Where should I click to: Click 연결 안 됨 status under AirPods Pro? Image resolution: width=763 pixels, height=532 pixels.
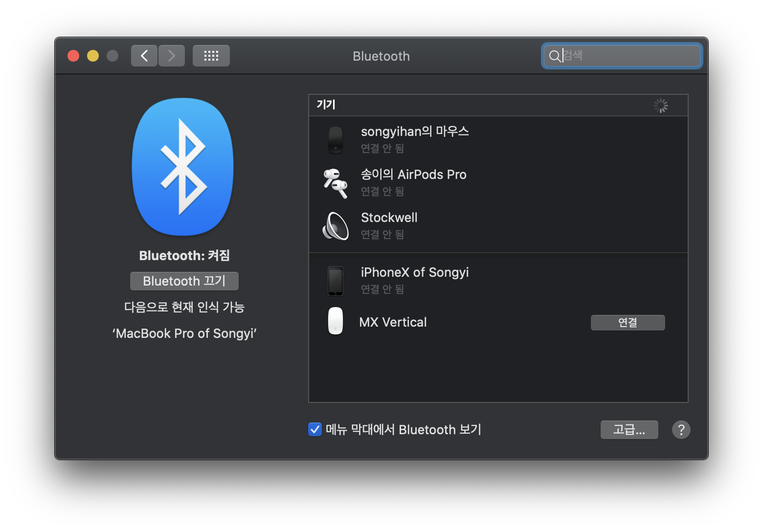(382, 191)
